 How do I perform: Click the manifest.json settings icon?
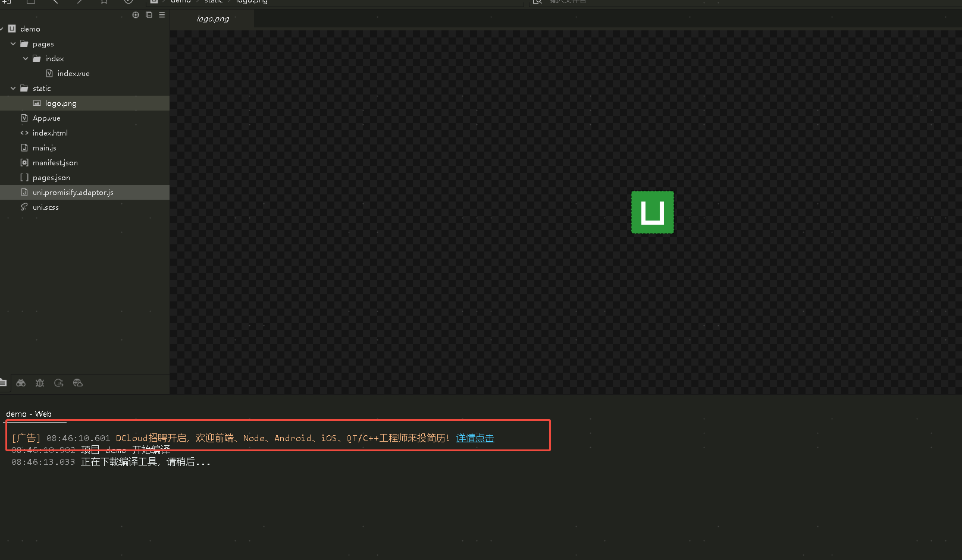pyautogui.click(x=24, y=162)
